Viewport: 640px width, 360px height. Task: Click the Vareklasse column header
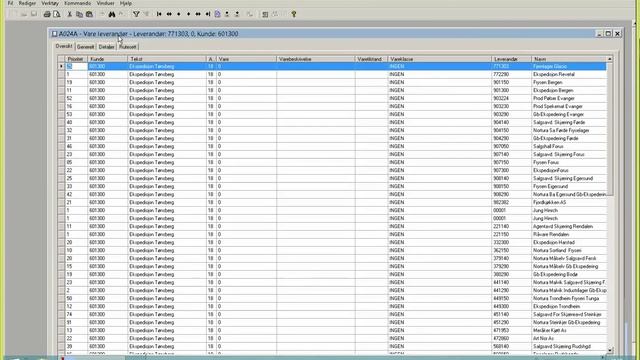coord(439,59)
